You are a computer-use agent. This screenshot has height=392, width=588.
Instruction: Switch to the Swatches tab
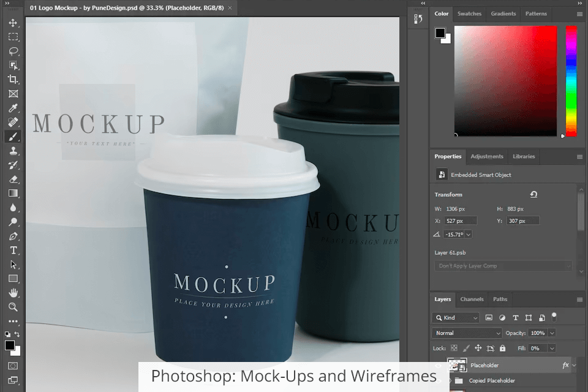(x=469, y=13)
